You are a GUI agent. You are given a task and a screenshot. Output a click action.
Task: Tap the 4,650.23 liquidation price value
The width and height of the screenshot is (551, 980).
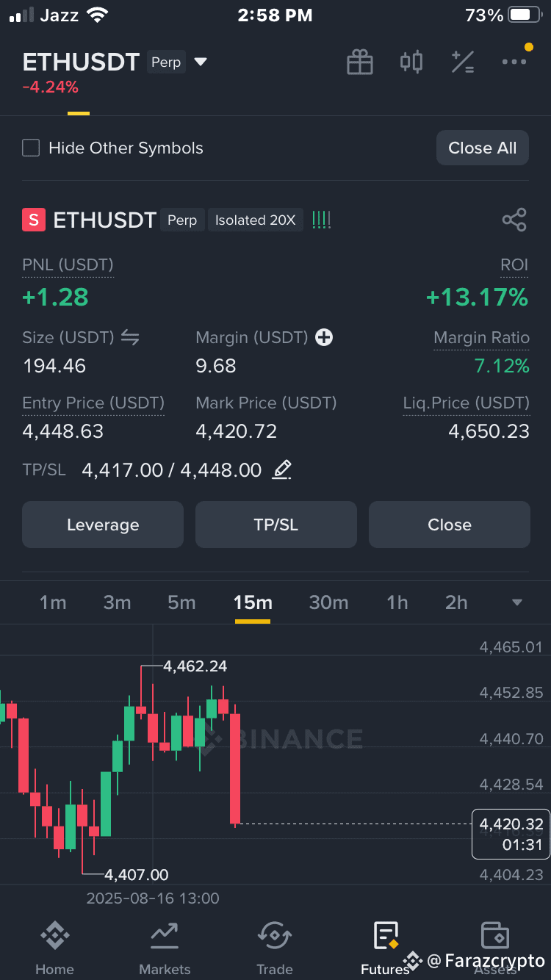pos(489,430)
